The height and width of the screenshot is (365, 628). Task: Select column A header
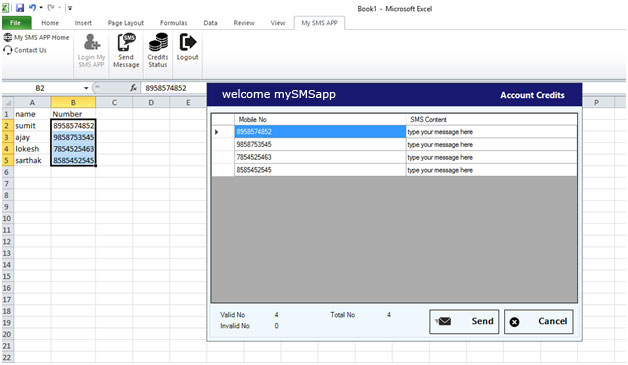point(32,103)
